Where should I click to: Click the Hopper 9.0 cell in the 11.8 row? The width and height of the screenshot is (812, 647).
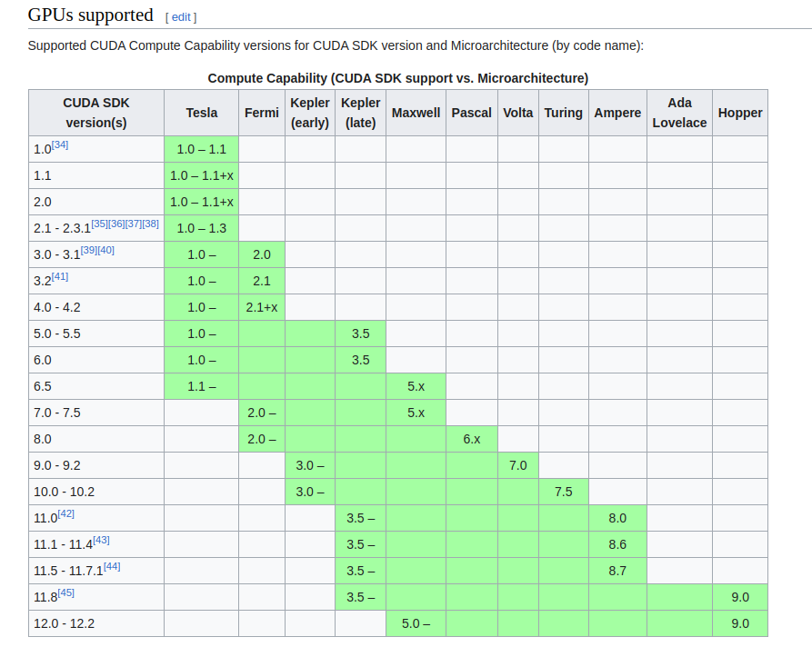tap(740, 598)
